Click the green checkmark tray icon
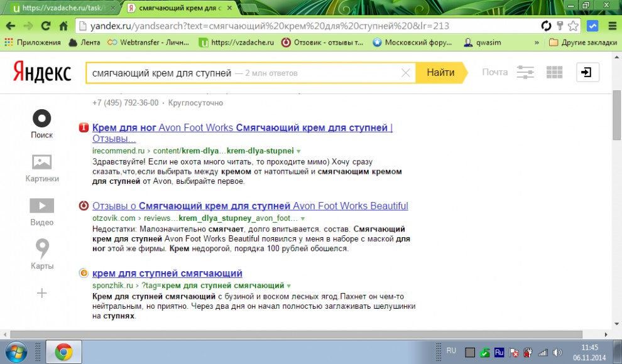 (484, 352)
